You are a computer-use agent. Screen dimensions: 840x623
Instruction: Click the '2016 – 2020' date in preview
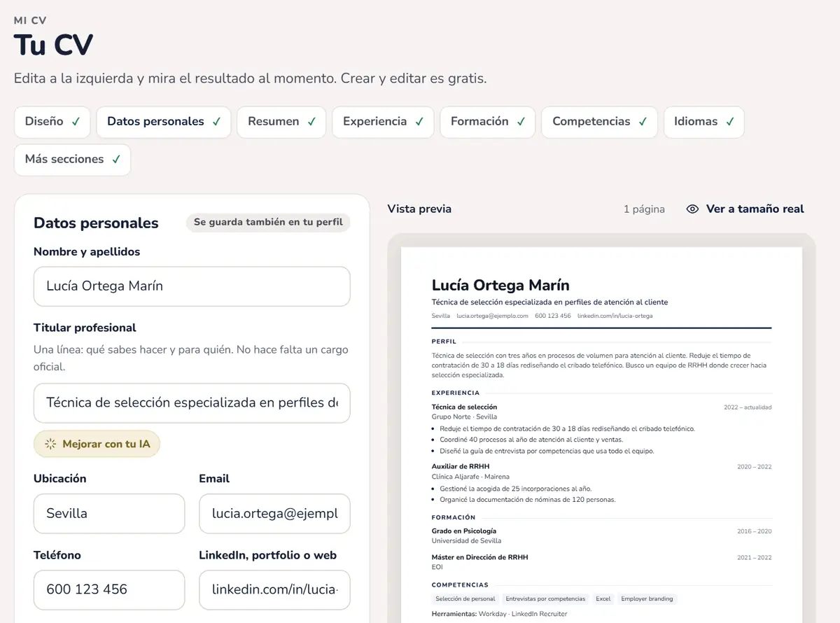(755, 531)
